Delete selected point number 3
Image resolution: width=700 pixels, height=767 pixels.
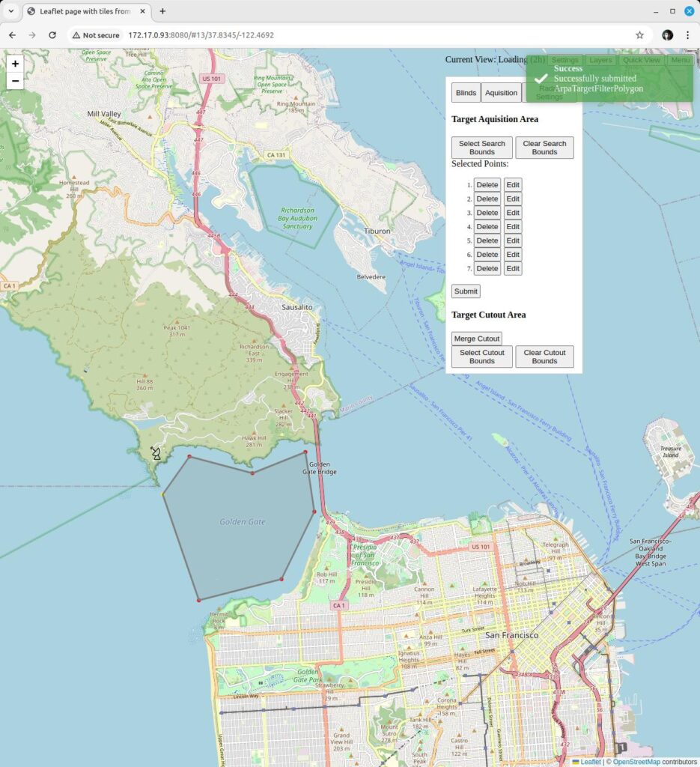487,213
